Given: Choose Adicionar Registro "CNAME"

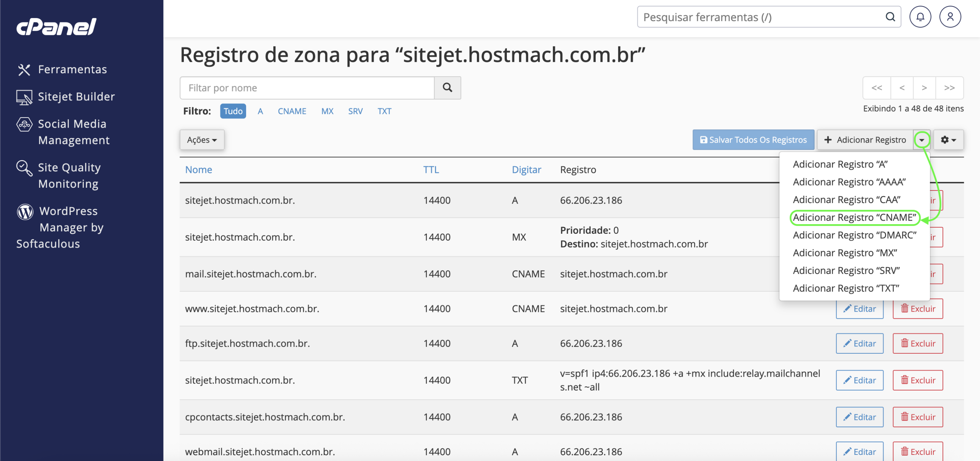Looking at the screenshot, I should coord(854,217).
